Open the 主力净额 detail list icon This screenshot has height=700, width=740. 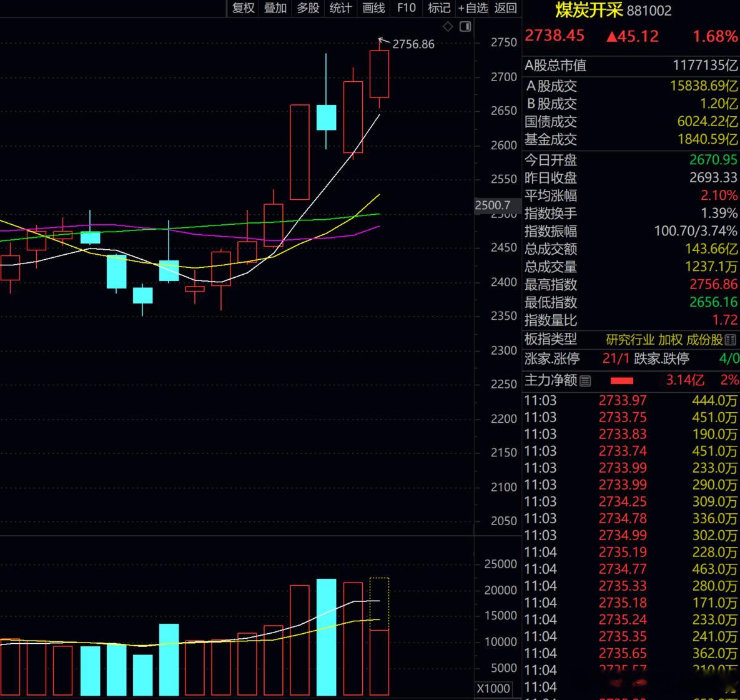click(585, 381)
